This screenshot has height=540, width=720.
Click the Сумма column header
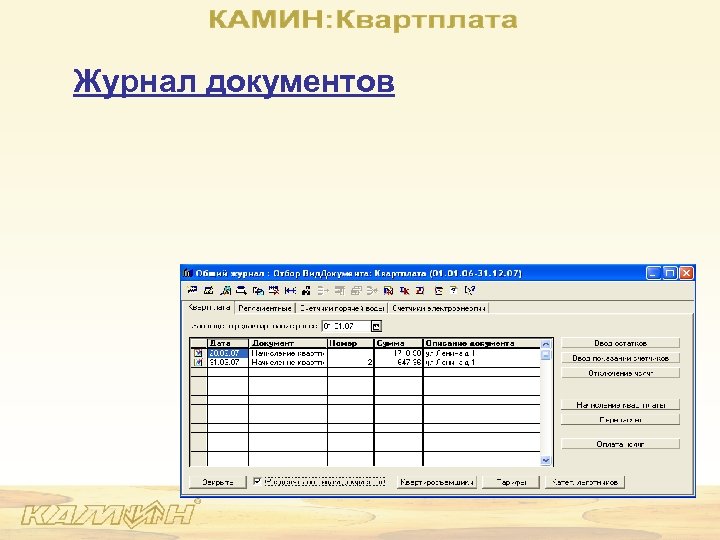[x=398, y=343]
